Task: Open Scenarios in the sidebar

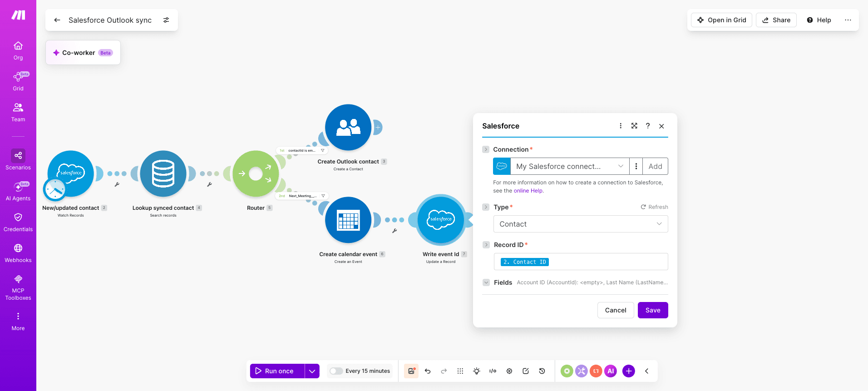Action: pyautogui.click(x=18, y=160)
